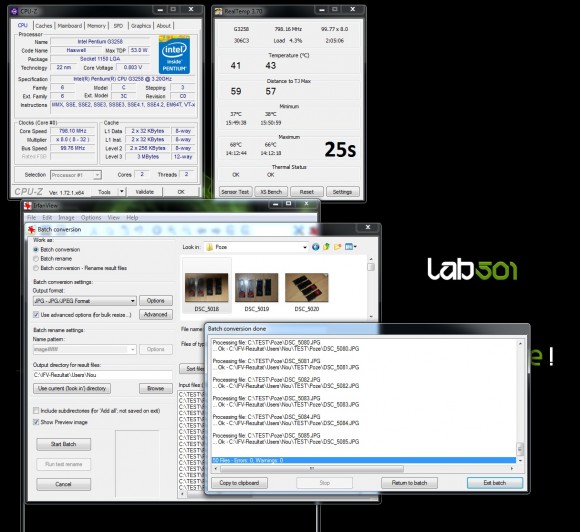Switch to the Graphics tab in CPU-Z

[141, 26]
